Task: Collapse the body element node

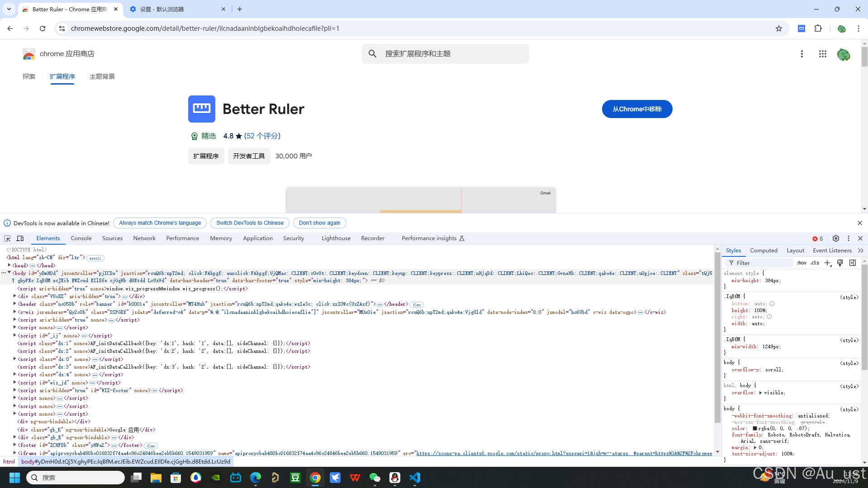Action: [9, 273]
